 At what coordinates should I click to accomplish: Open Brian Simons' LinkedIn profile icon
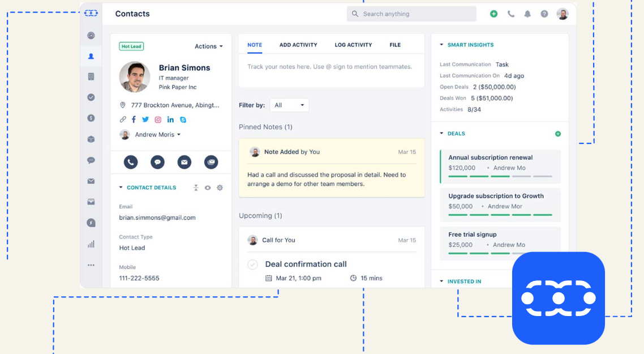tap(170, 120)
